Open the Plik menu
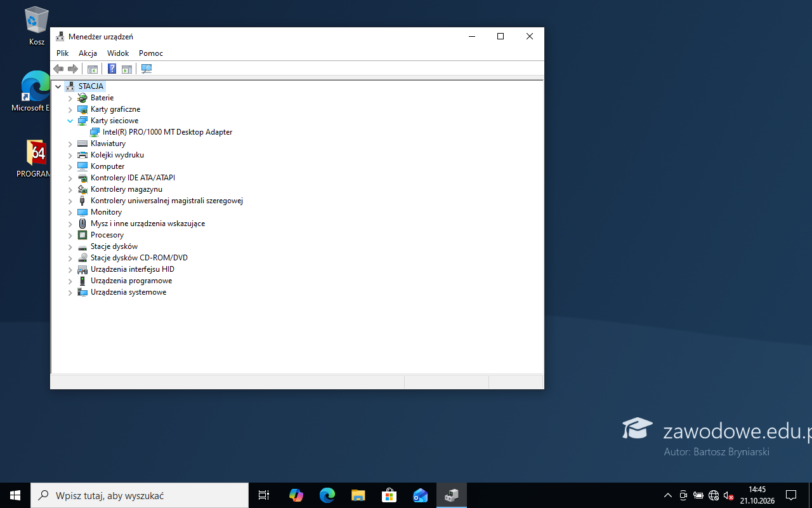812x508 pixels. (x=62, y=53)
